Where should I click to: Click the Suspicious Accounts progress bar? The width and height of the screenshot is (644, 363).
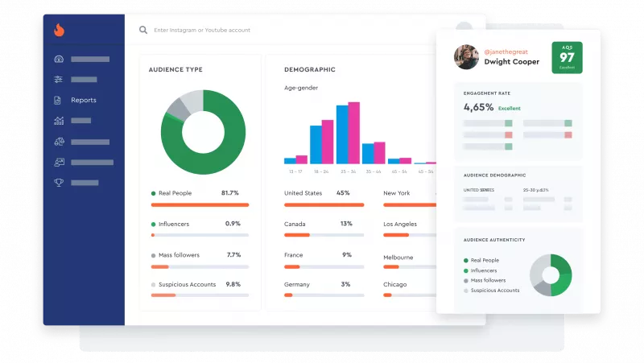pos(200,295)
